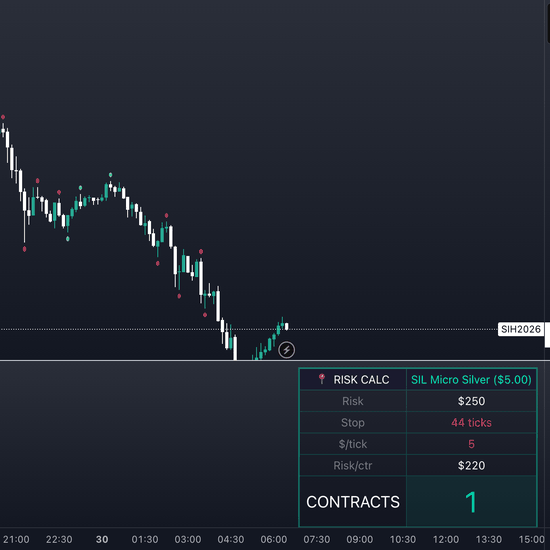
Task: Click the 06:00 time axis label
Action: [274, 539]
